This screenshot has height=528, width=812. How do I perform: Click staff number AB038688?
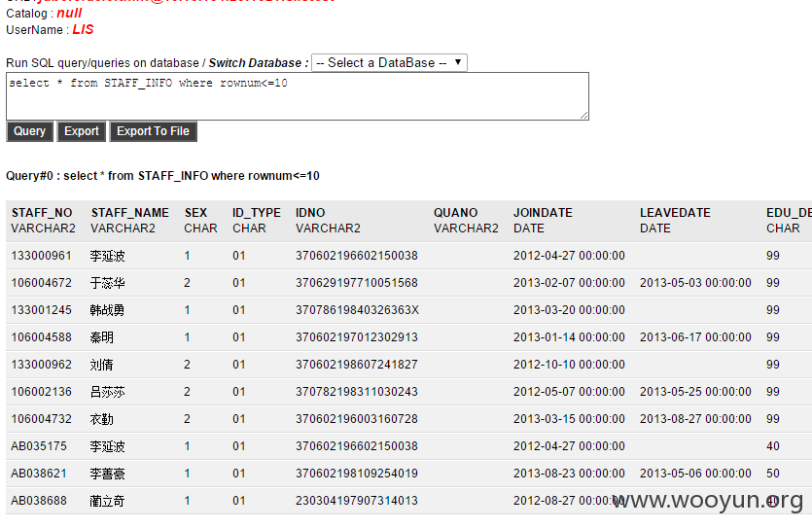[x=39, y=501]
